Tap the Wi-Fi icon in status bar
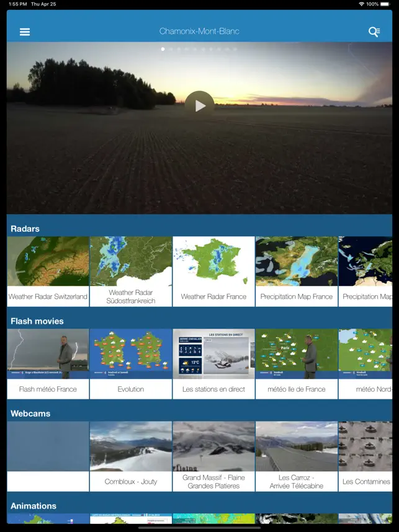The image size is (399, 532). coord(362,4)
